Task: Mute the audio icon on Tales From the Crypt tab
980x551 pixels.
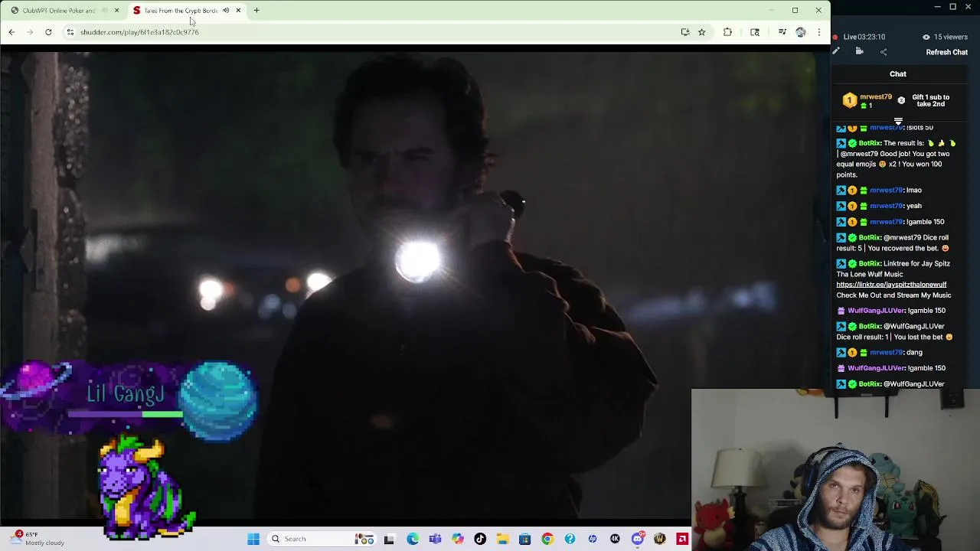Action: pyautogui.click(x=226, y=11)
